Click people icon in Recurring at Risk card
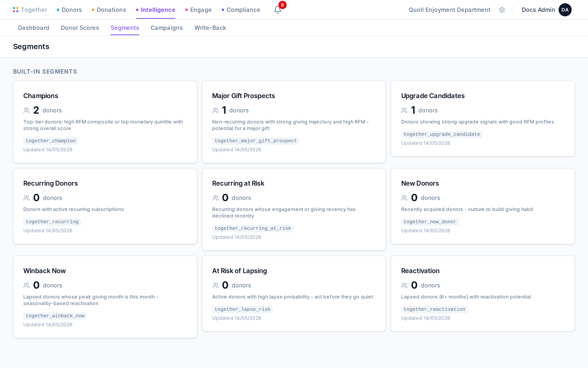This screenshot has height=368, width=588. pyautogui.click(x=216, y=198)
